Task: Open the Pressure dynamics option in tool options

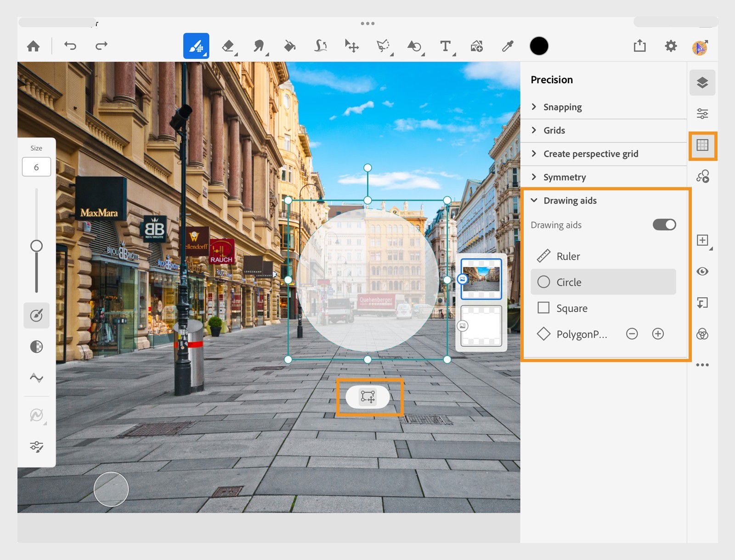Action: tap(36, 415)
